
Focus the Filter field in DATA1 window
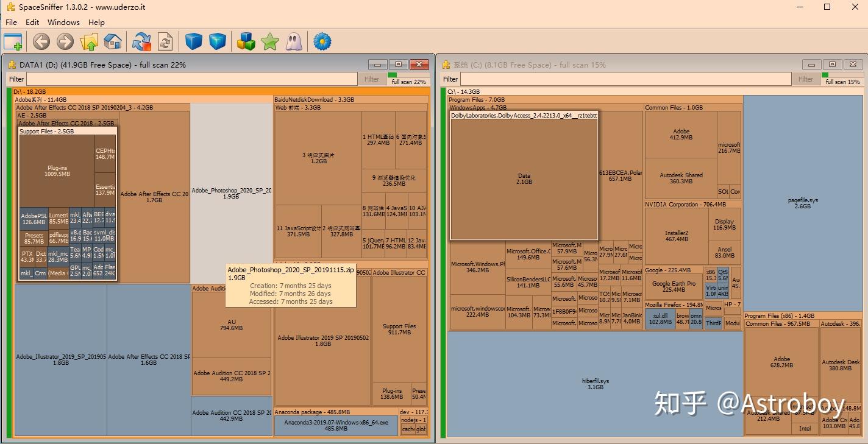191,79
